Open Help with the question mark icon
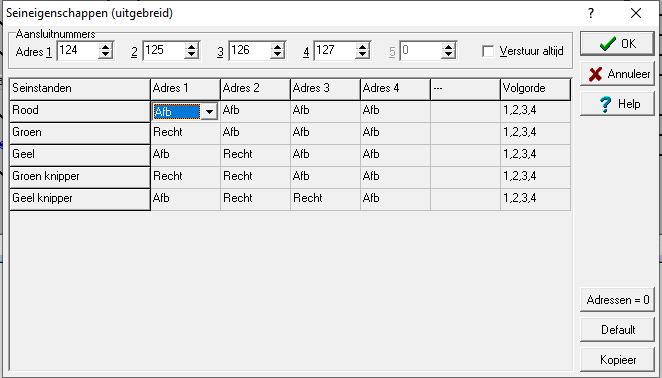 tap(617, 104)
